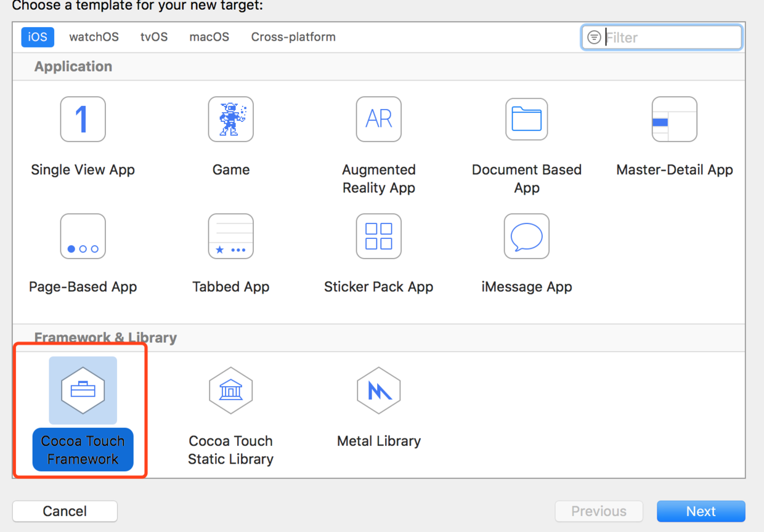The height and width of the screenshot is (532, 764).
Task: Select the Document Based App folder icon
Action: 527,119
